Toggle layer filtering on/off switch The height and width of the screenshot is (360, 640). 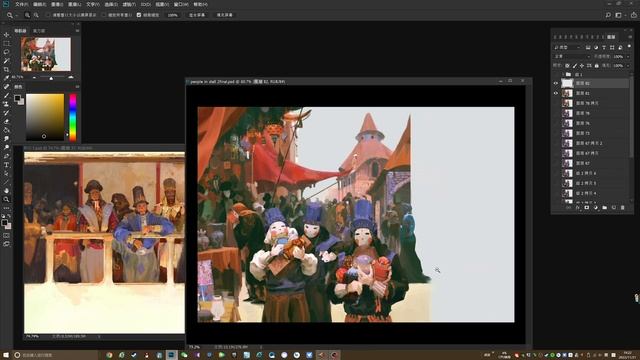(x=629, y=47)
